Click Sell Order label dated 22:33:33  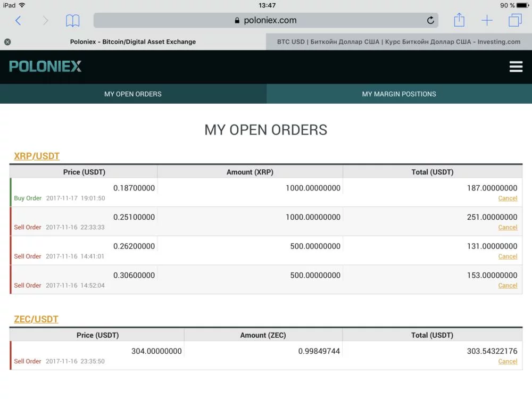(x=28, y=227)
